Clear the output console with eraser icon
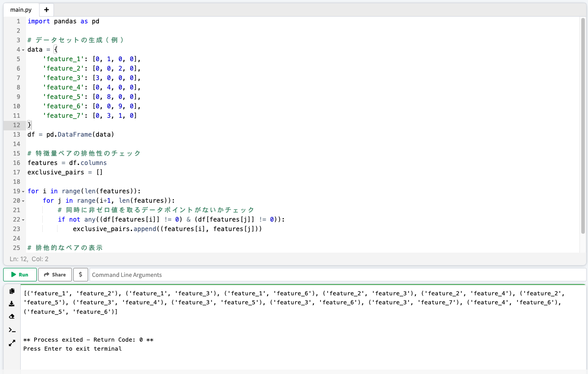 pos(12,316)
